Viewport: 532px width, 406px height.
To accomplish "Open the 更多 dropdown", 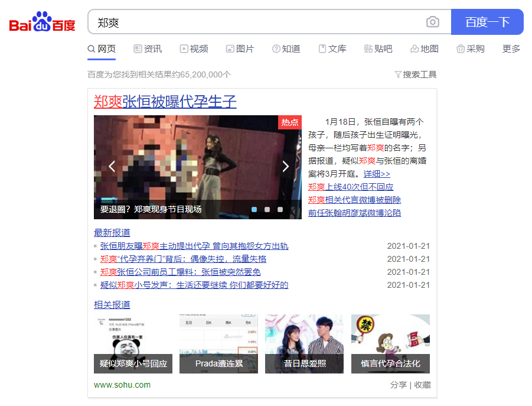I will (510, 49).
